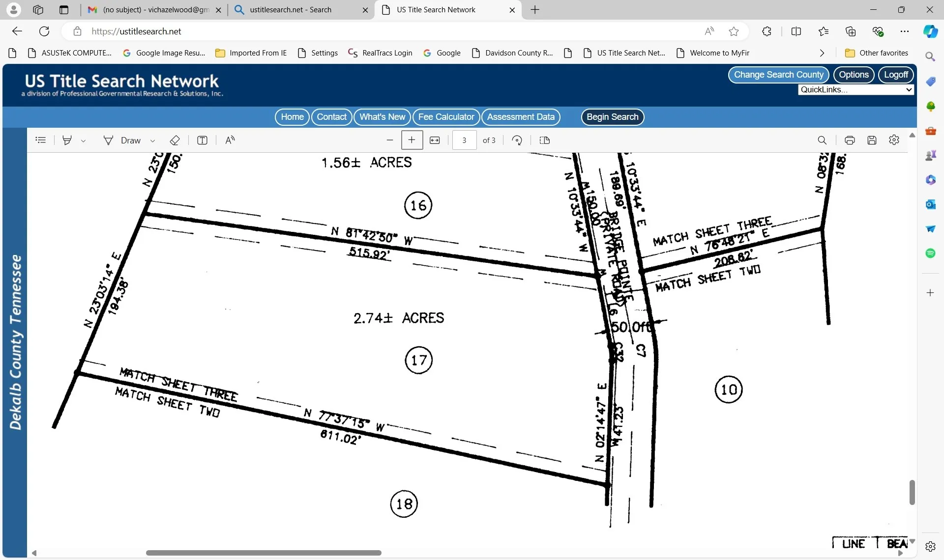Viewport: 944px width, 560px height.
Task: Click the page number input field
Action: click(464, 140)
